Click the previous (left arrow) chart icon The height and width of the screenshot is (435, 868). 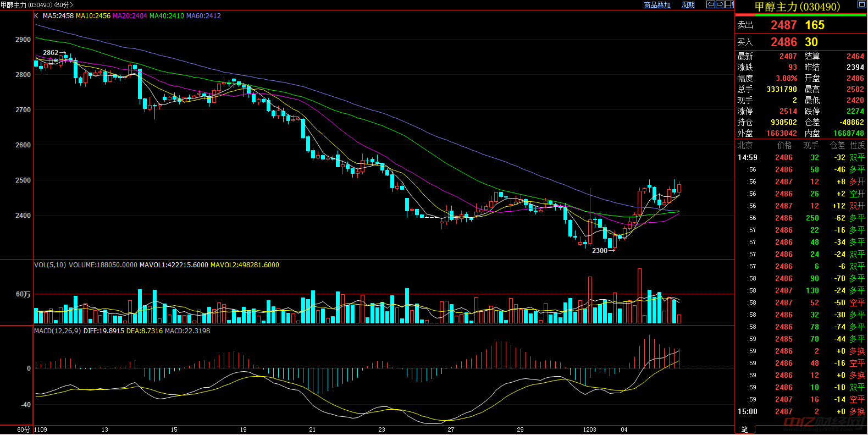(x=711, y=4)
